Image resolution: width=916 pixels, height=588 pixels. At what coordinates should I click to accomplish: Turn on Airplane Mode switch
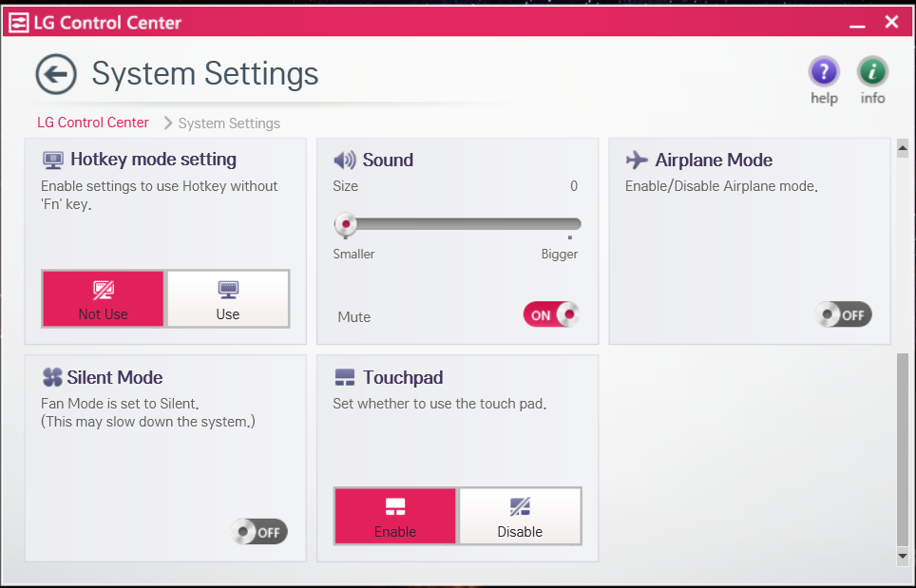click(x=844, y=314)
